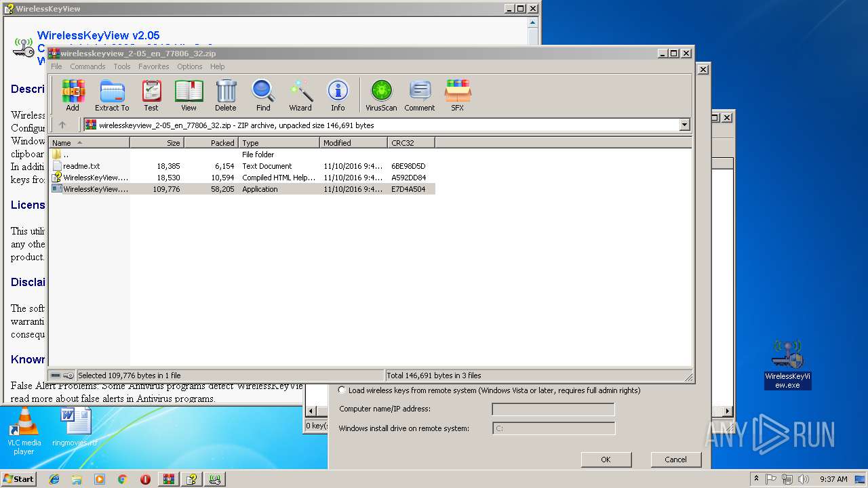Launch Opera browser from taskbar

click(145, 479)
